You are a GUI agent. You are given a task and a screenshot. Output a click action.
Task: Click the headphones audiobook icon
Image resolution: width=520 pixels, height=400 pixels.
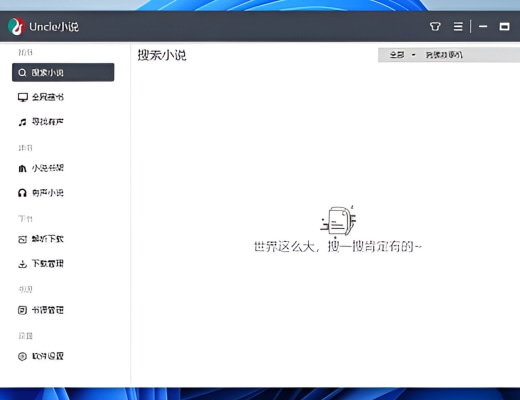pyautogui.click(x=22, y=193)
